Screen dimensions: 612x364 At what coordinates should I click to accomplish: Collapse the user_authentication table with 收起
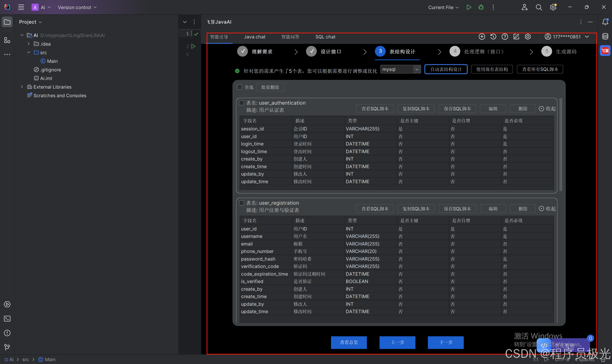547,109
